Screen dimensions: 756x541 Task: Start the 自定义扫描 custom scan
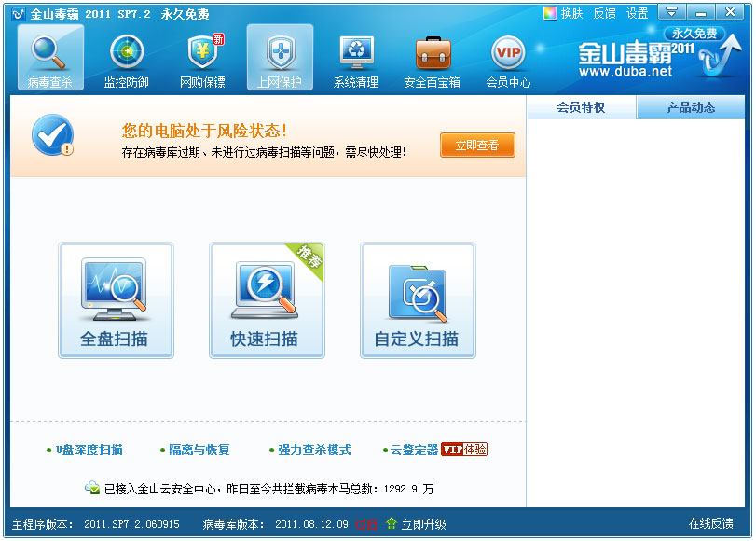coord(418,300)
